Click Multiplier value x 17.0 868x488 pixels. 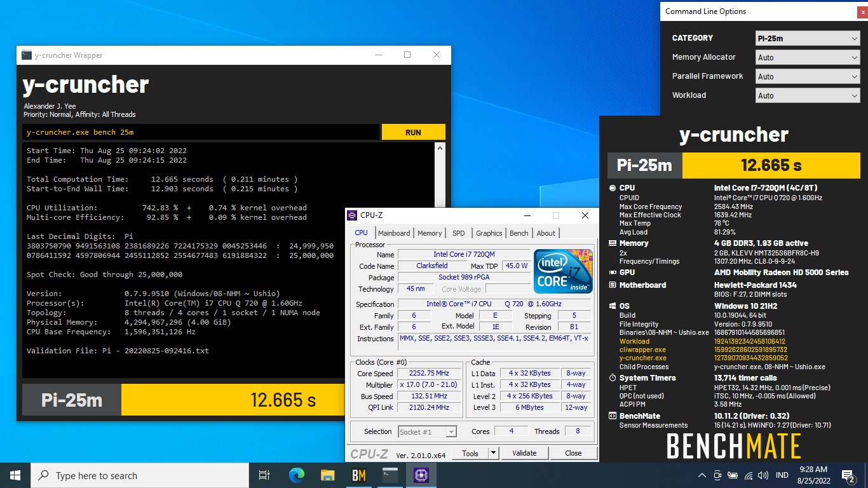coord(429,385)
